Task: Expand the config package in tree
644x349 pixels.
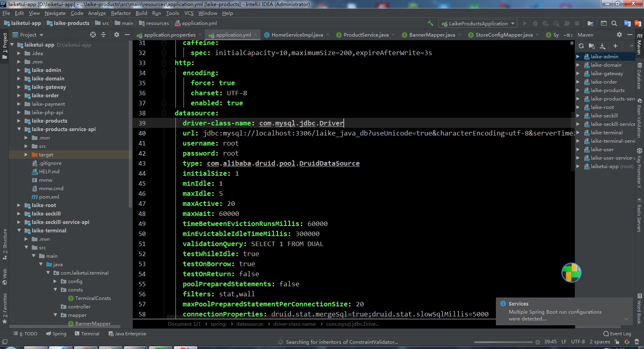Action: click(55, 281)
